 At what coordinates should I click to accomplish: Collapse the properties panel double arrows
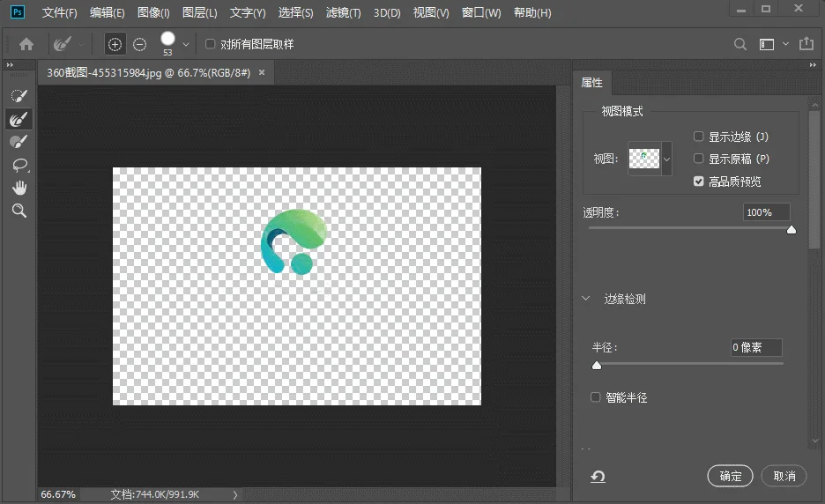pyautogui.click(x=813, y=64)
